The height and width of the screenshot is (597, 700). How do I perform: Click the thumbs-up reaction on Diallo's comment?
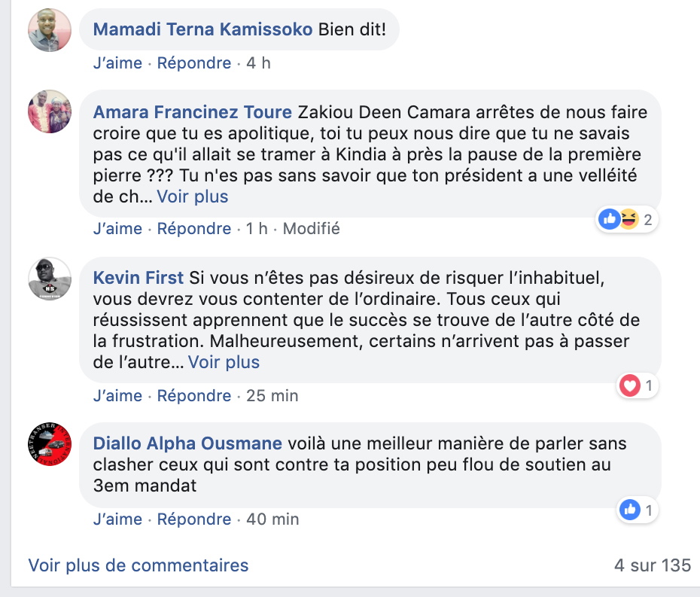tap(630, 510)
